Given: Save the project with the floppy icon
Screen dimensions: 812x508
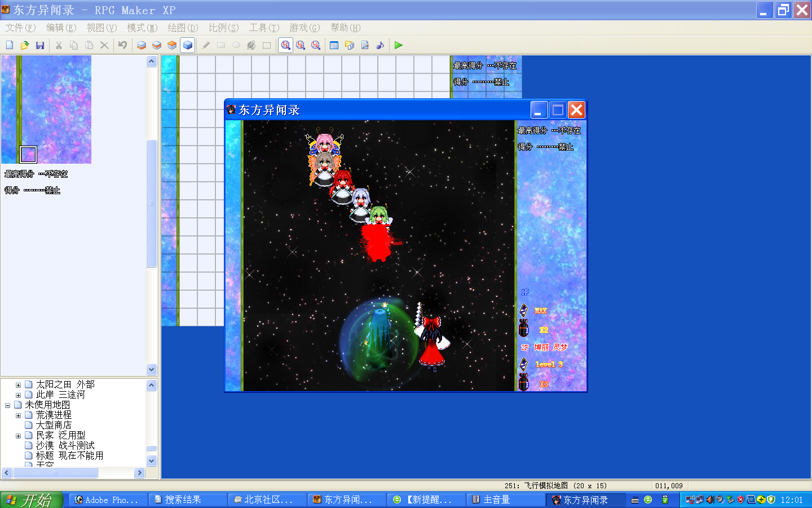Looking at the screenshot, I should (40, 45).
